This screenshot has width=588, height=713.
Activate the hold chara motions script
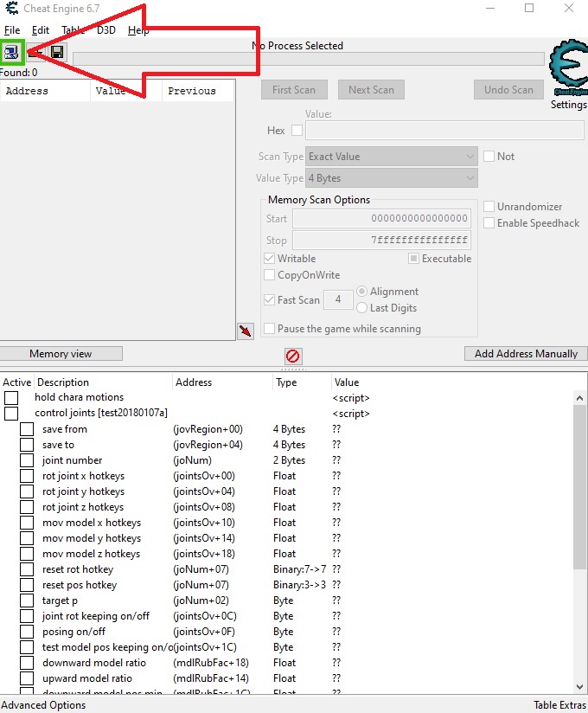(11, 398)
